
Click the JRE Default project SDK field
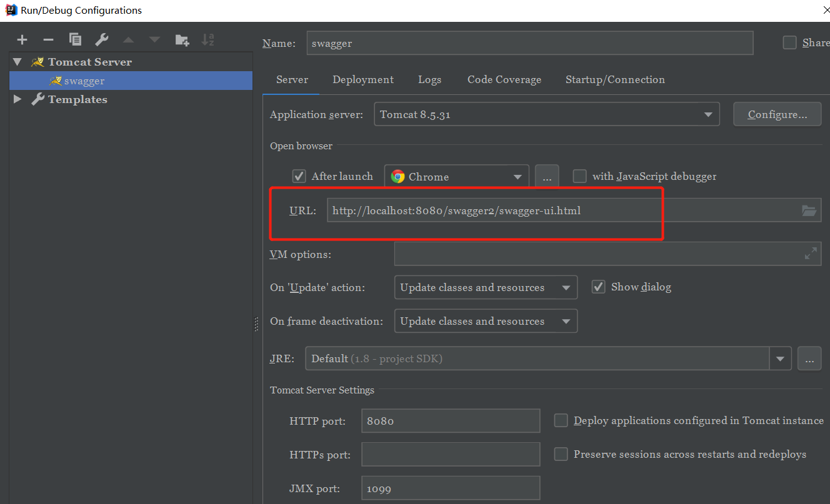coord(537,358)
